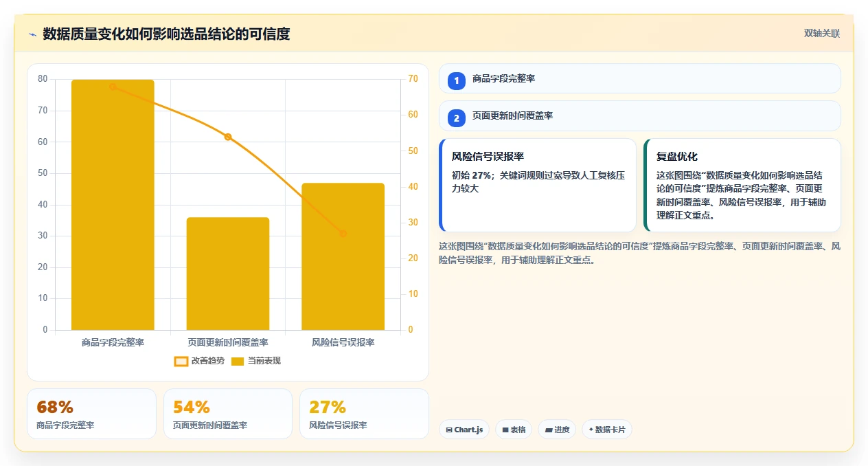Select the 数据卡片 tag
868x466 pixels.
[606, 430]
